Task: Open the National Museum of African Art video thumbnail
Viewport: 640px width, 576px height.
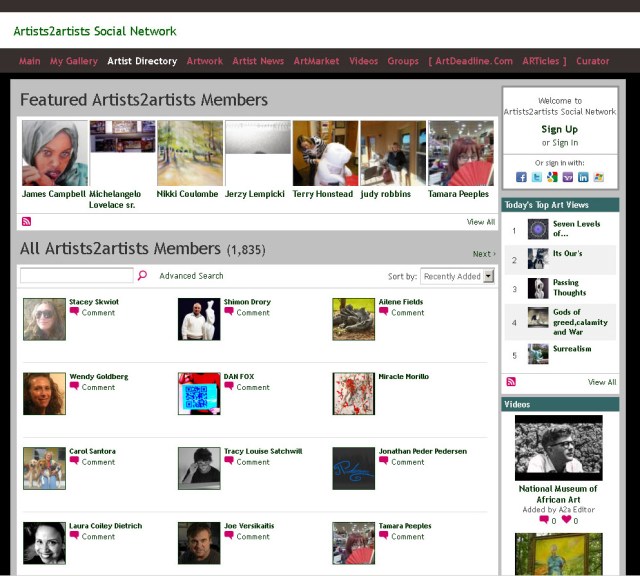Action: pos(558,448)
